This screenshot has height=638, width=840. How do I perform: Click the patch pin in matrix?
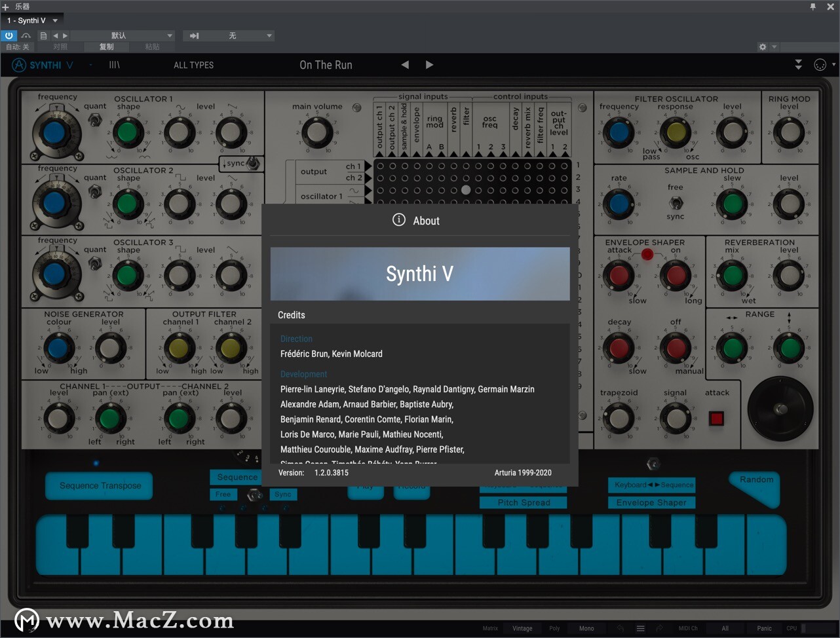[466, 190]
